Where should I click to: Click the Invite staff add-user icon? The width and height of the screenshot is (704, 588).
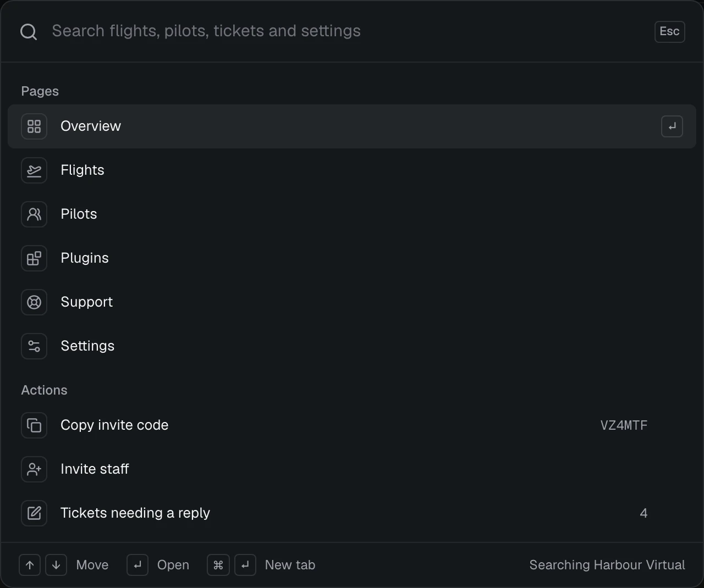pyautogui.click(x=34, y=469)
